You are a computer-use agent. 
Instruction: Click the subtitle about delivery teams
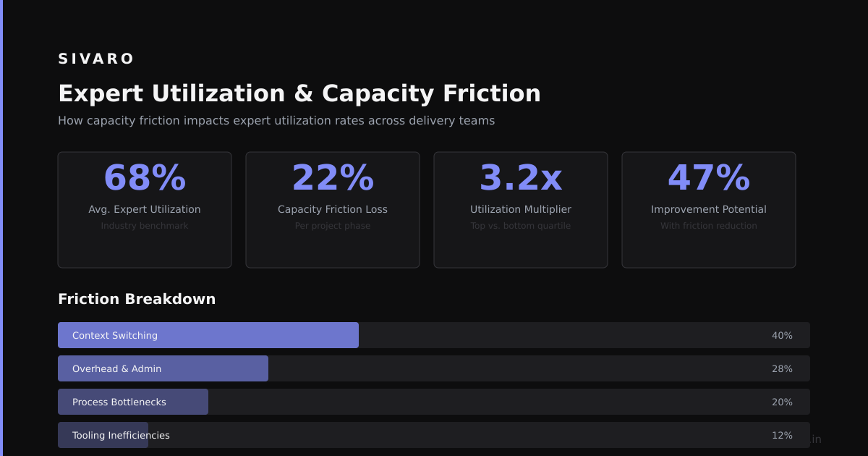(x=276, y=120)
